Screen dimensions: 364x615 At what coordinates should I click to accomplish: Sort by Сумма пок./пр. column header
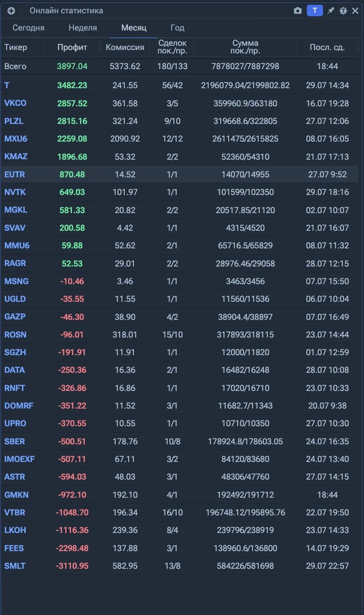(245, 47)
